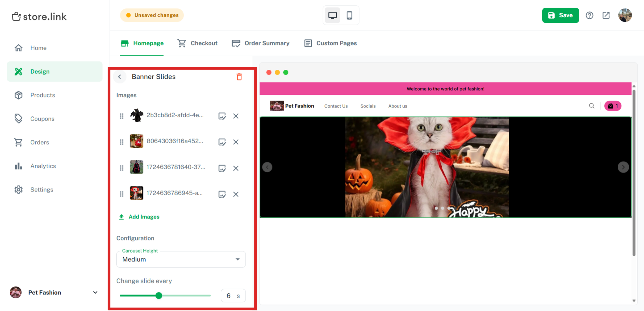644x311 pixels.
Task: Switch to mobile preview mode
Action: tap(349, 15)
